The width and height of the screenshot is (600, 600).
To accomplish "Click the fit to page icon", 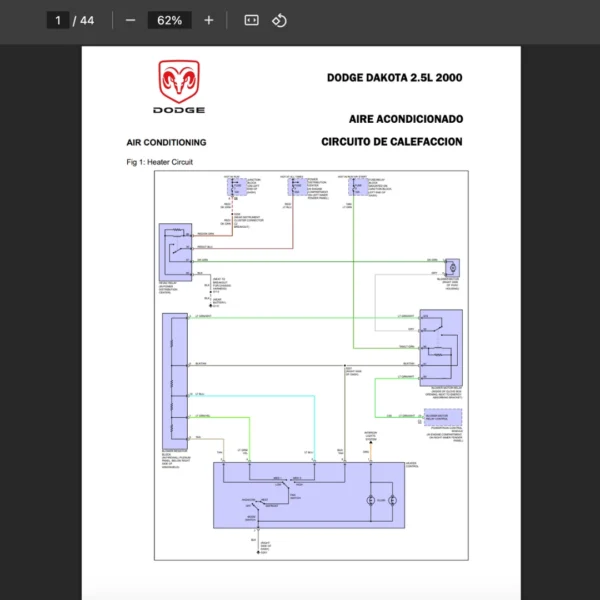I will click(251, 20).
